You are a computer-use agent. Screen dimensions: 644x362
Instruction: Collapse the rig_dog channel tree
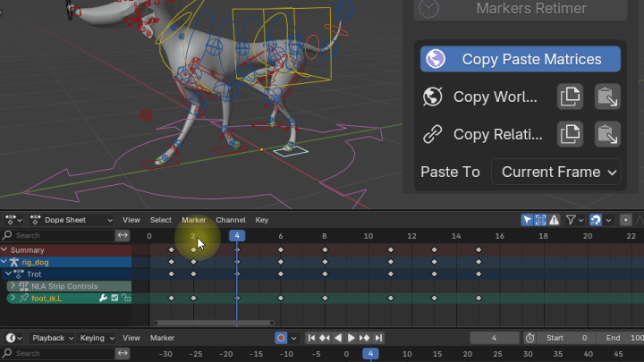pyautogui.click(x=4, y=262)
